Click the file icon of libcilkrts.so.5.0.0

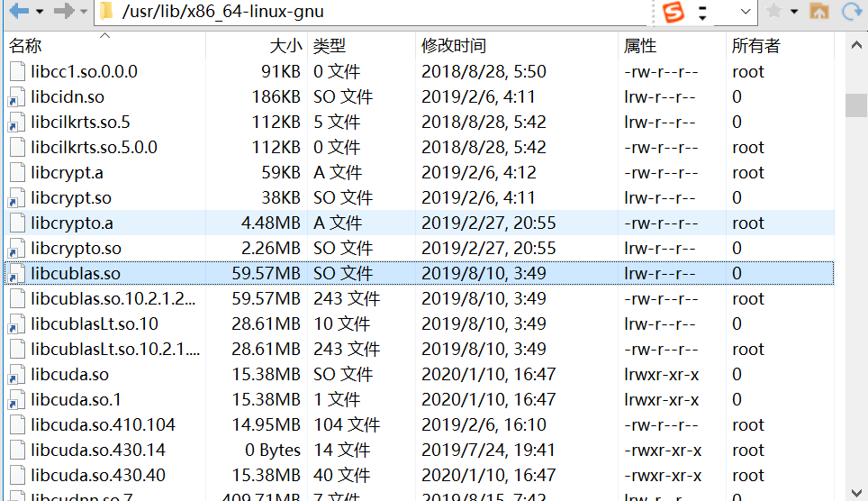pyautogui.click(x=17, y=148)
